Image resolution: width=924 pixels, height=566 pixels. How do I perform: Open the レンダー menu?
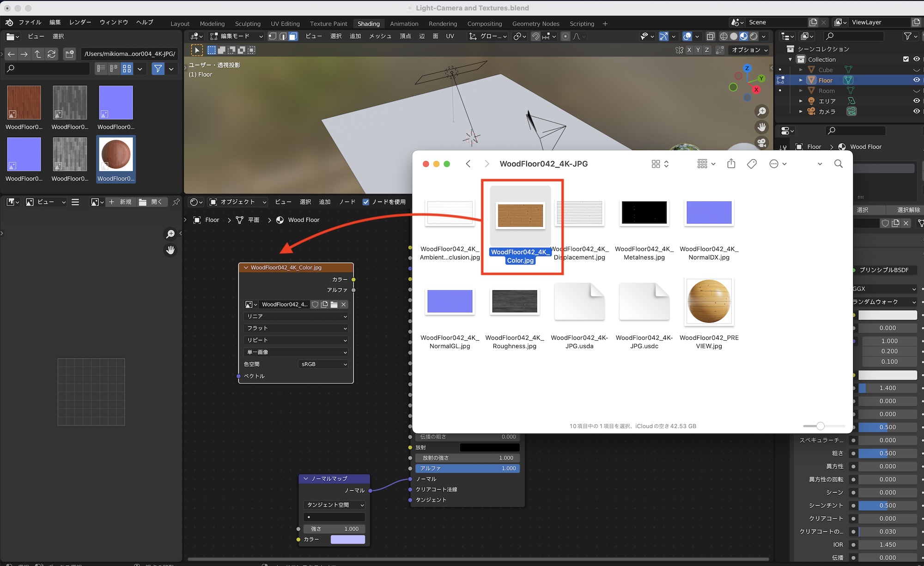80,22
